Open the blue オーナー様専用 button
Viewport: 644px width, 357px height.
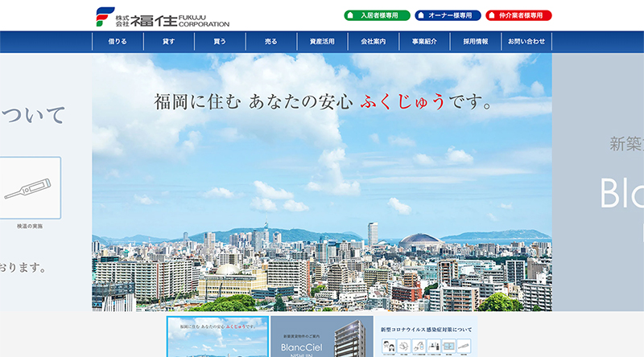448,15
